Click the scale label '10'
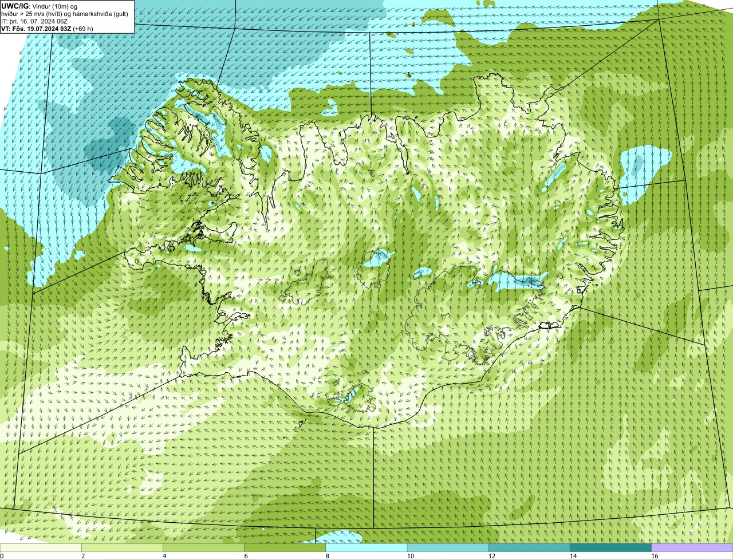Screen dimensions: 733x560 [411, 556]
